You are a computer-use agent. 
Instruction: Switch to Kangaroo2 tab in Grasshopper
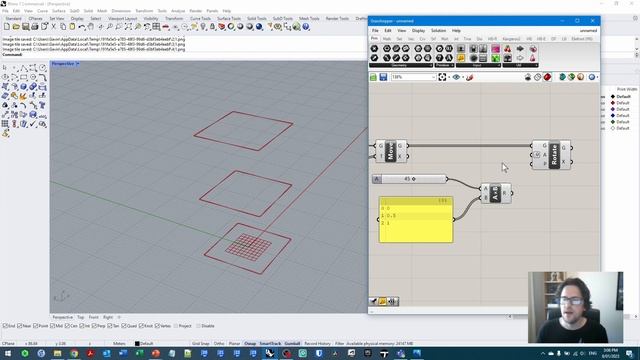[511, 39]
